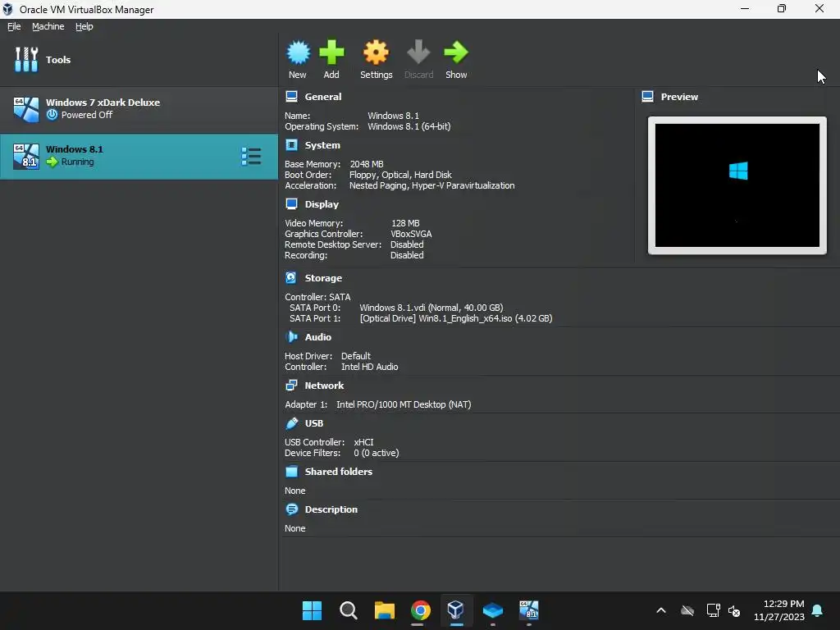Click the Add machine green plus icon
The image size is (840, 630).
tap(331, 59)
